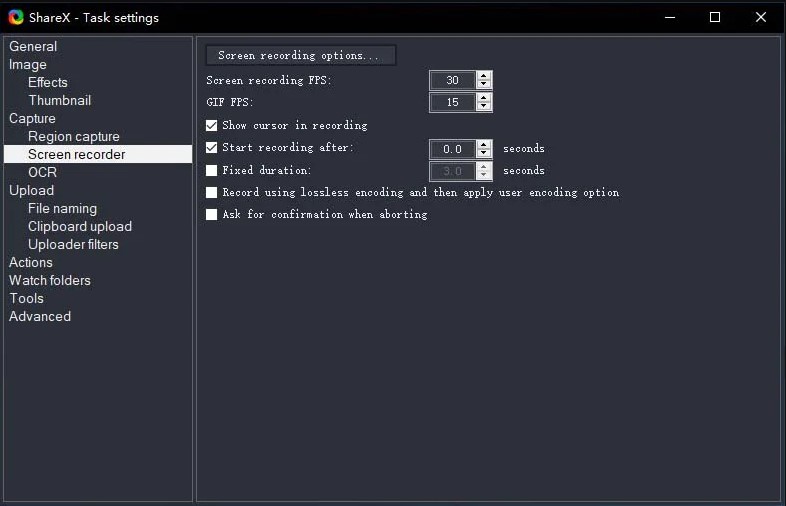Open Screen recording options dialog

pyautogui.click(x=300, y=55)
